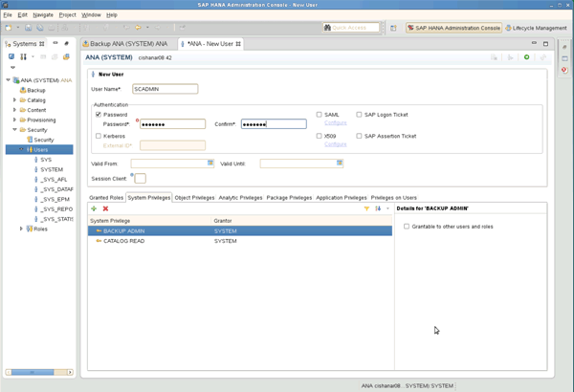Screen dimensions: 574x392
Task: Open the Package Privileges tab
Action: [x=289, y=198]
